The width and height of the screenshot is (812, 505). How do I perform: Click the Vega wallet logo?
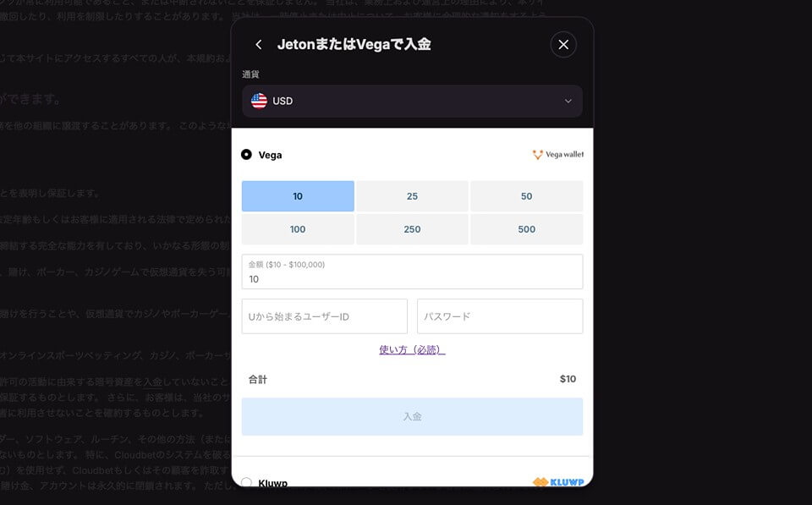tap(557, 154)
